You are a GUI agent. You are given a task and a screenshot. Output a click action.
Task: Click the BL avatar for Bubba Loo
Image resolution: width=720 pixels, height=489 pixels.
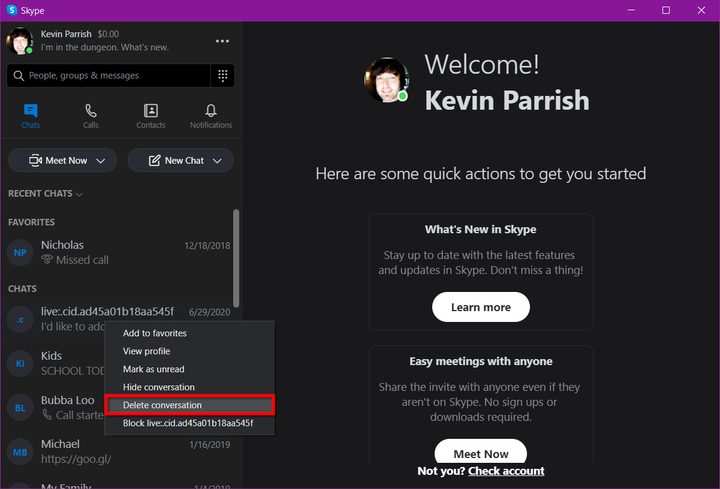pyautogui.click(x=20, y=408)
